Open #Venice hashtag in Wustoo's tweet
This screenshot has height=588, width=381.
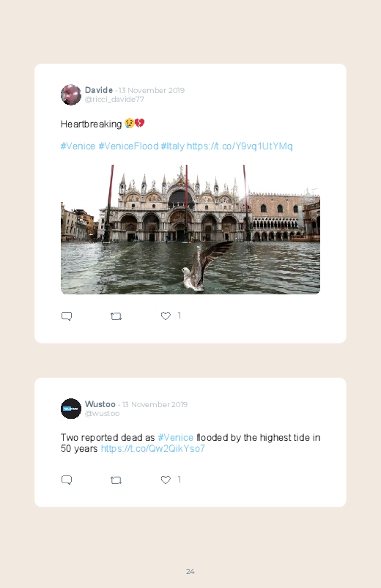point(175,438)
